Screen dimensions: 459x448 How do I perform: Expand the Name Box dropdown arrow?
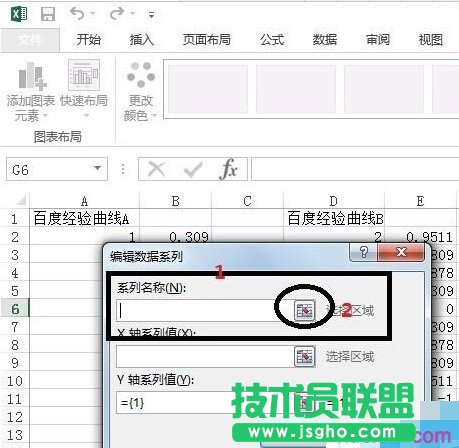[x=97, y=168]
